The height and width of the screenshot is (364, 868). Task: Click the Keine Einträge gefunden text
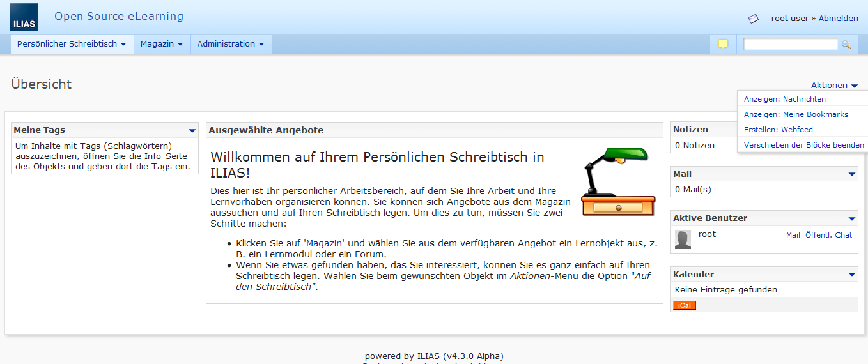click(x=726, y=290)
